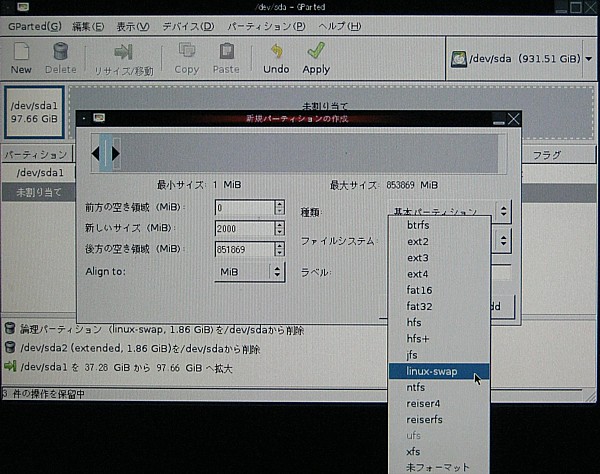
Task: Click GParted window icon in title bar
Action: pyautogui.click(x=23, y=7)
